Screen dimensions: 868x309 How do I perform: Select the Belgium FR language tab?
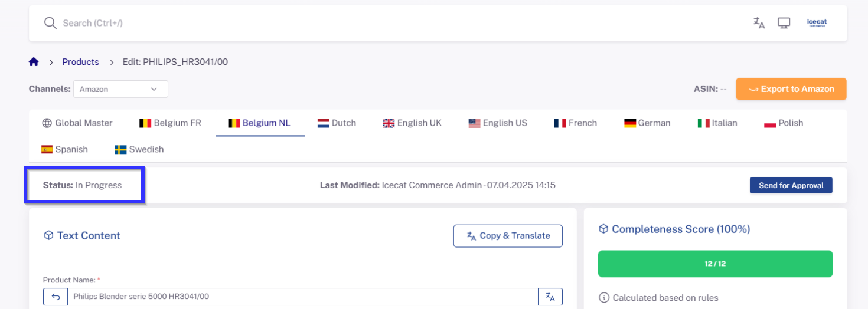170,123
